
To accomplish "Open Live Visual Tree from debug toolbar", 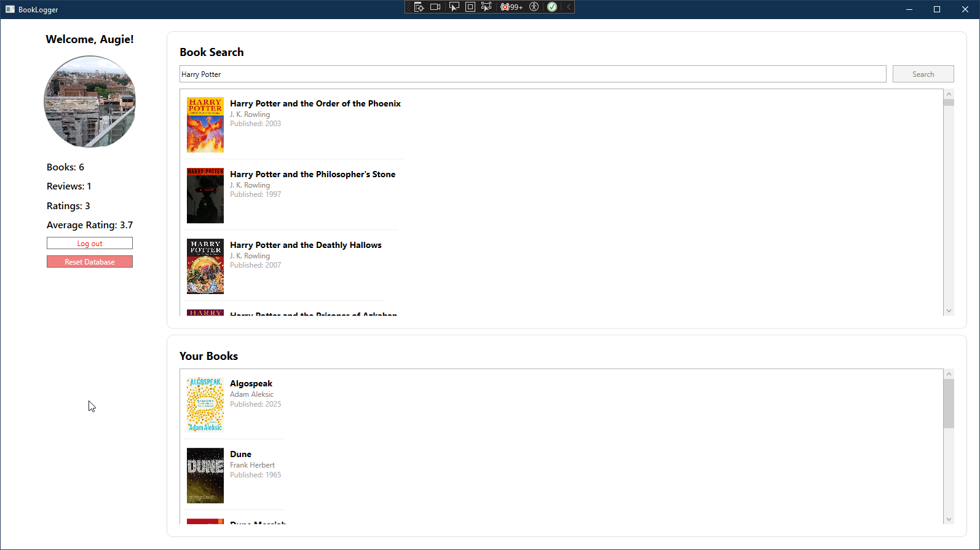I will pyautogui.click(x=419, y=7).
